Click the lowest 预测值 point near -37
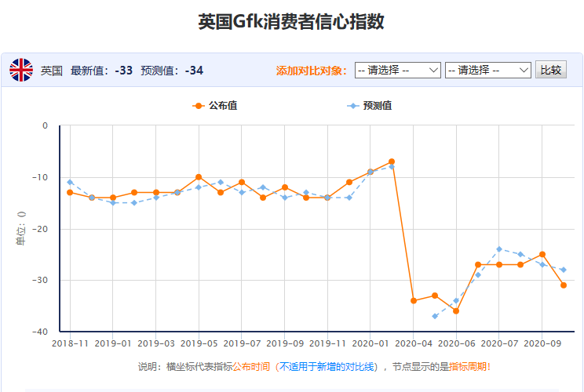The height and width of the screenshot is (392, 584). [x=435, y=316]
